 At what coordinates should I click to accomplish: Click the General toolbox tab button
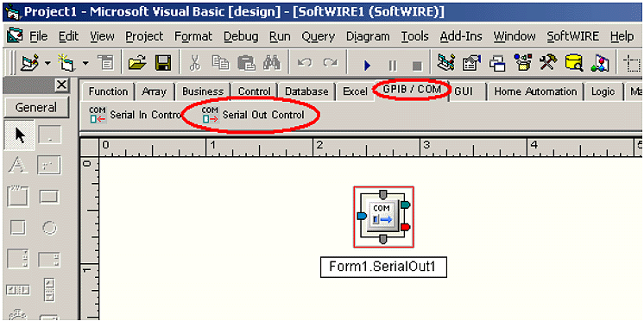(x=36, y=108)
